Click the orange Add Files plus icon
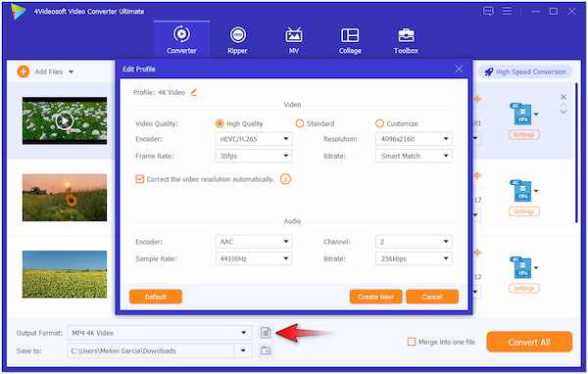Screen dimensions: 588x374 24,71
